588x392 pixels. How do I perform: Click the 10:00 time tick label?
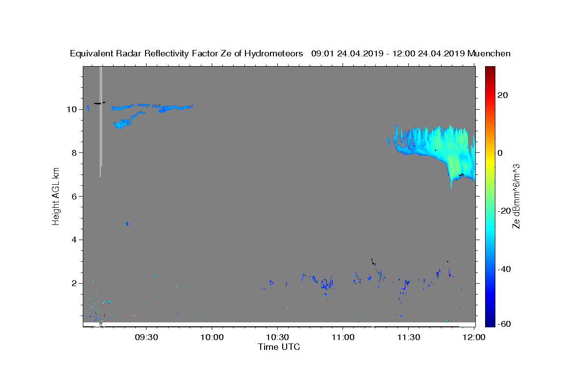click(x=212, y=337)
